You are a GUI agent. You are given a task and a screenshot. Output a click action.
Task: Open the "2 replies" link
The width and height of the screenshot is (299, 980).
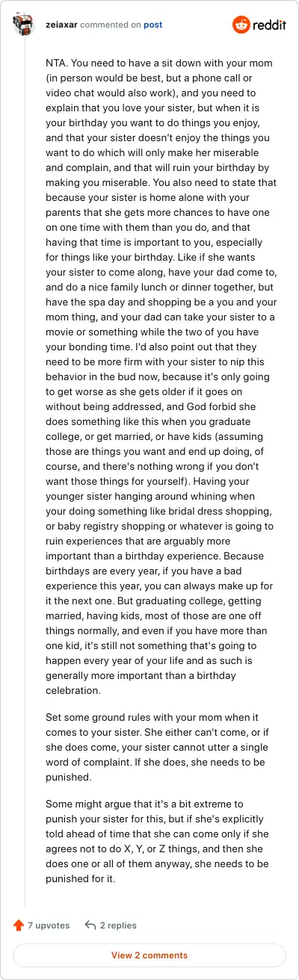[118, 925]
